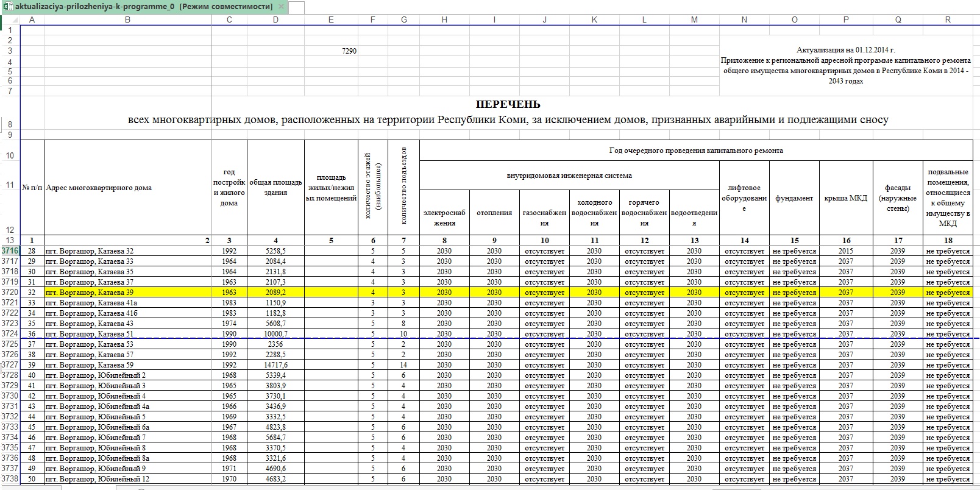Click the 'крыша МКД' header cell
This screenshot has height=490, width=980.
[846, 198]
